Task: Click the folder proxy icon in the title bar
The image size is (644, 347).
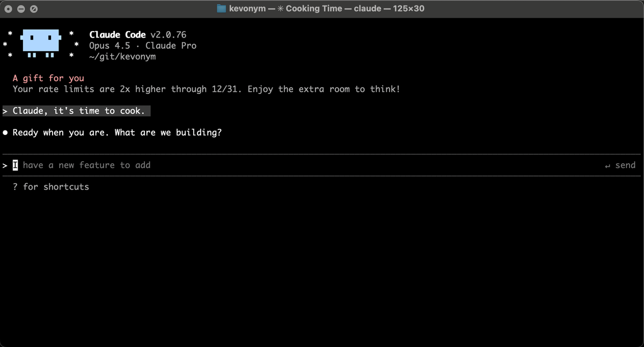Action: click(222, 9)
